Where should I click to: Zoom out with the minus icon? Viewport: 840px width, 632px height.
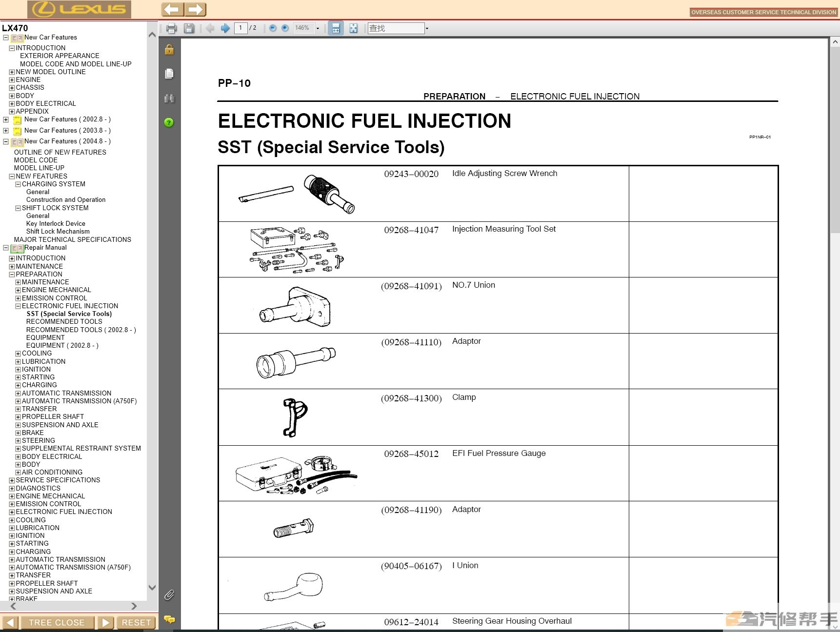coord(273,28)
